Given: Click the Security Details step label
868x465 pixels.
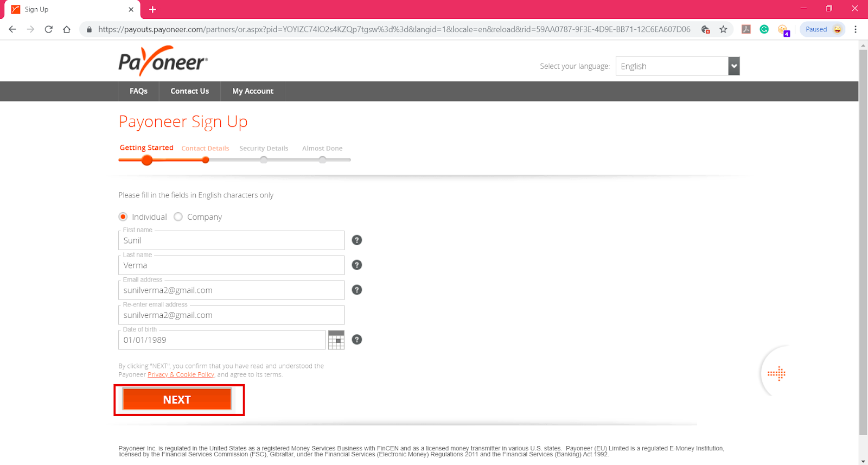Looking at the screenshot, I should [x=264, y=148].
